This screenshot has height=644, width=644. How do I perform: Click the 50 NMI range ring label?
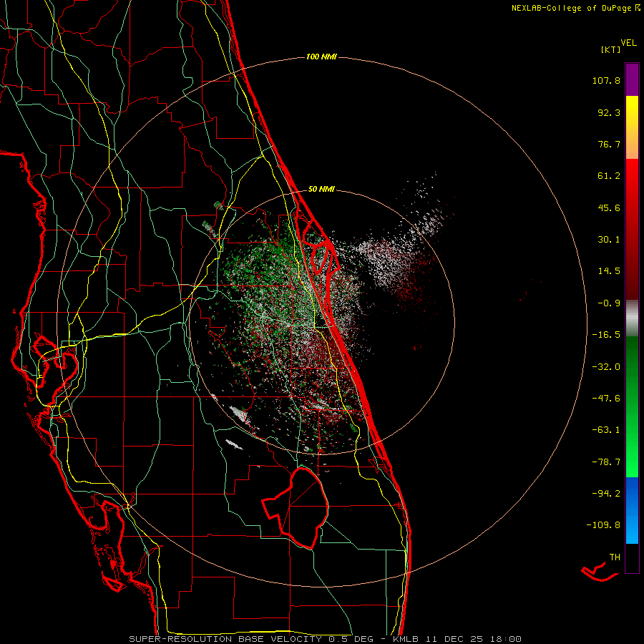(321, 190)
